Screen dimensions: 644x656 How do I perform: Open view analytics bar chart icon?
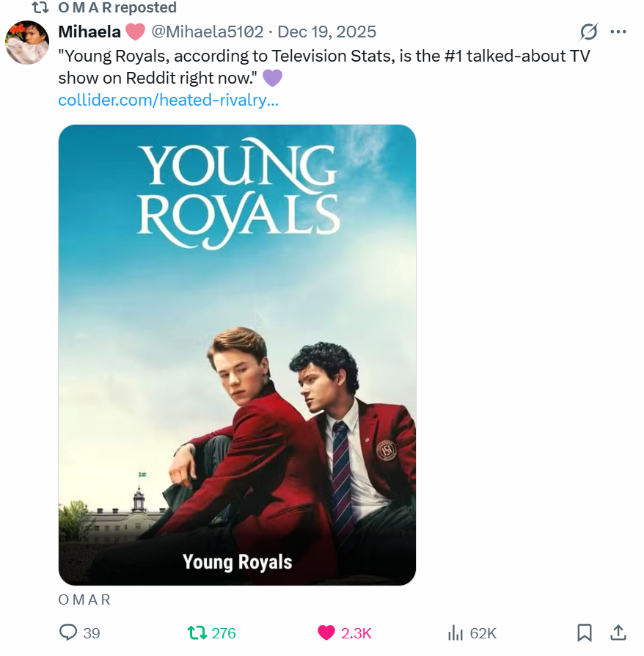click(x=455, y=633)
